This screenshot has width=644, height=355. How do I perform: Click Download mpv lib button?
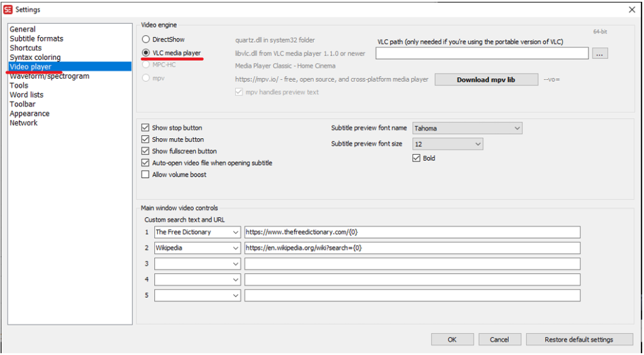(x=486, y=80)
